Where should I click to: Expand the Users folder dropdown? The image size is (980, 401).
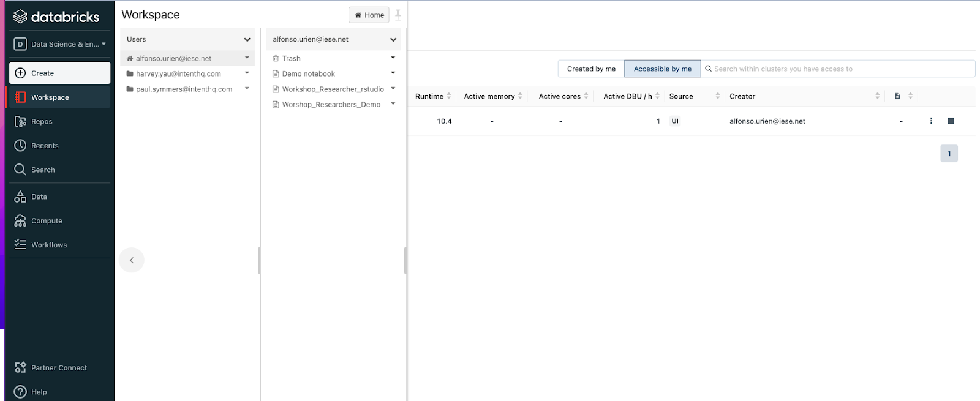247,40
